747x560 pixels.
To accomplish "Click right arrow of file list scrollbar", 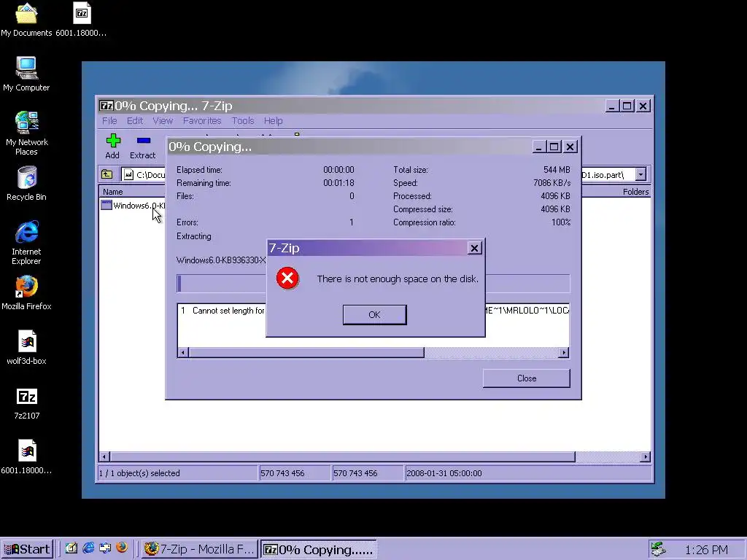I will coord(645,456).
